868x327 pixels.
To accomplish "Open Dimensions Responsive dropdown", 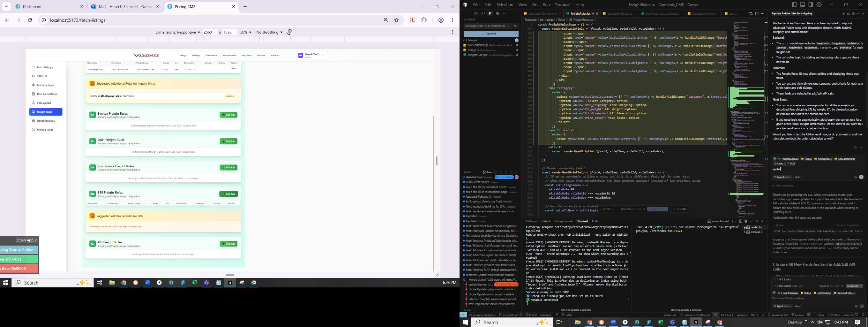I will point(177,32).
